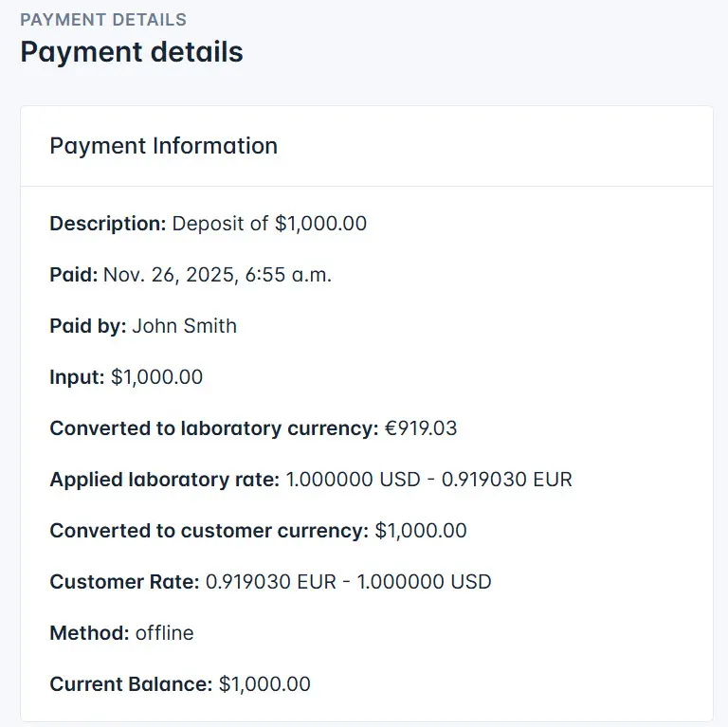Click the Description field label
Image resolution: width=728 pixels, height=727 pixels.
tap(108, 224)
